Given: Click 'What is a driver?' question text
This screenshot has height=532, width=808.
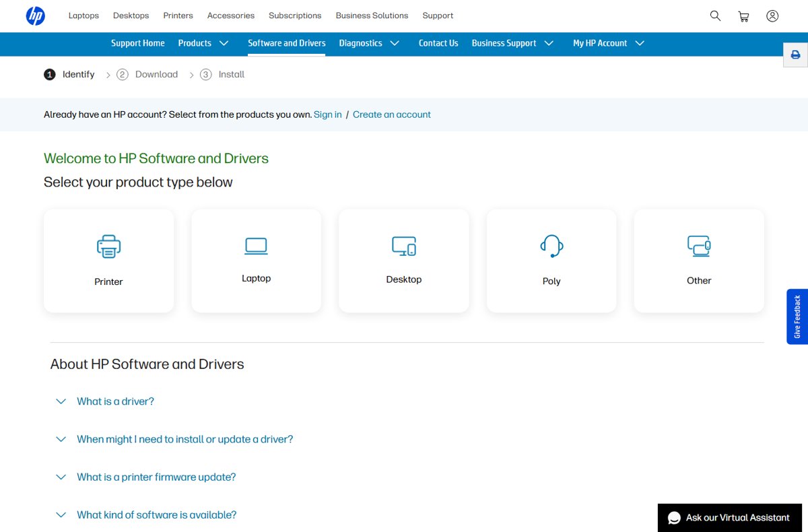Looking at the screenshot, I should point(115,401).
